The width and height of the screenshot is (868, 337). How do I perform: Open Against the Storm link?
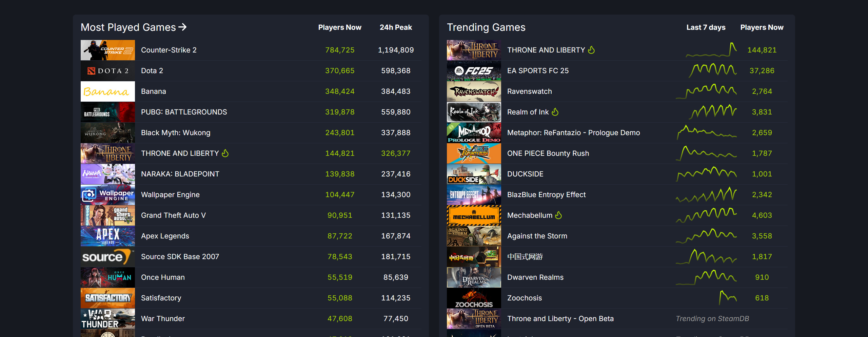(x=537, y=236)
